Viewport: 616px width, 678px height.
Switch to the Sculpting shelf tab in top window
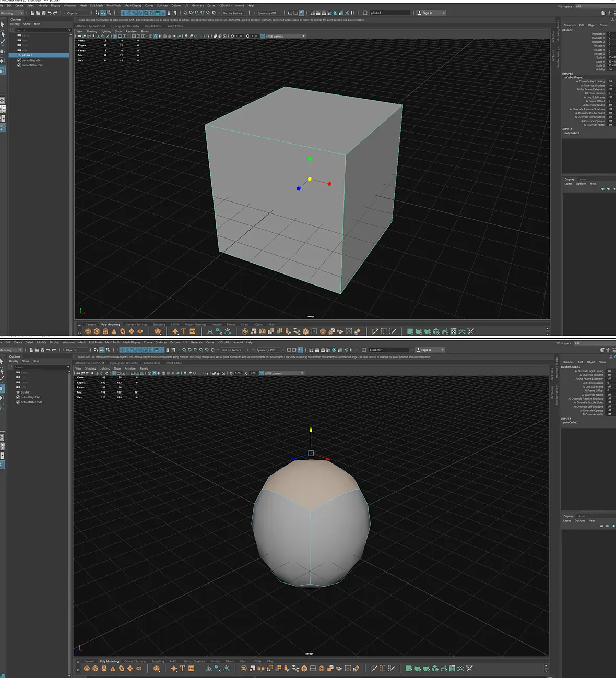click(159, 325)
